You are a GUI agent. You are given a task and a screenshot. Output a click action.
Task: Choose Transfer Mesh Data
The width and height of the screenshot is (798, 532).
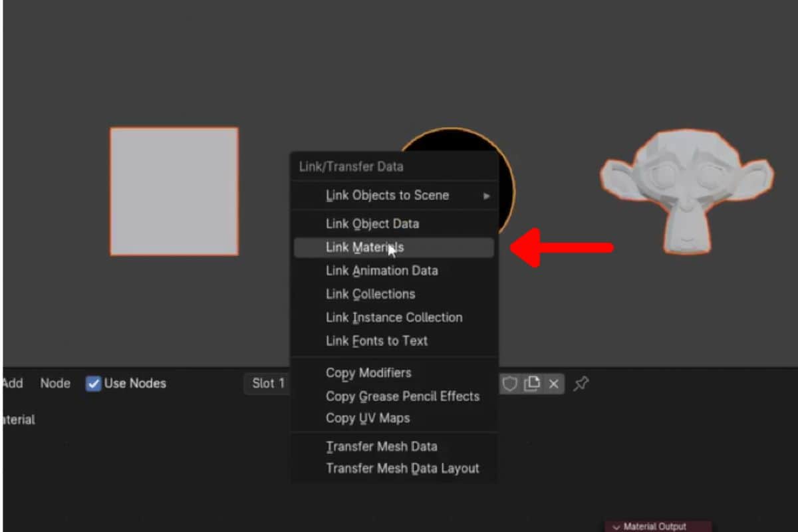click(x=382, y=446)
